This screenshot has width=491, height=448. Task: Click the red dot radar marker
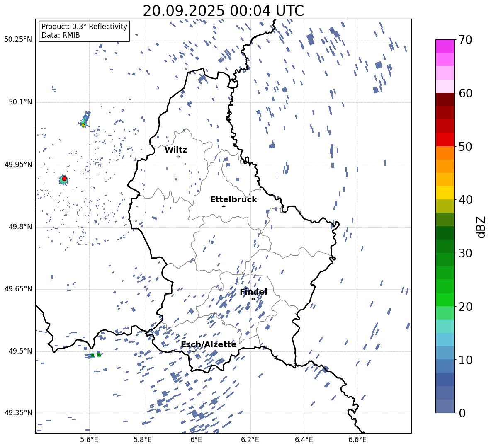point(64,179)
